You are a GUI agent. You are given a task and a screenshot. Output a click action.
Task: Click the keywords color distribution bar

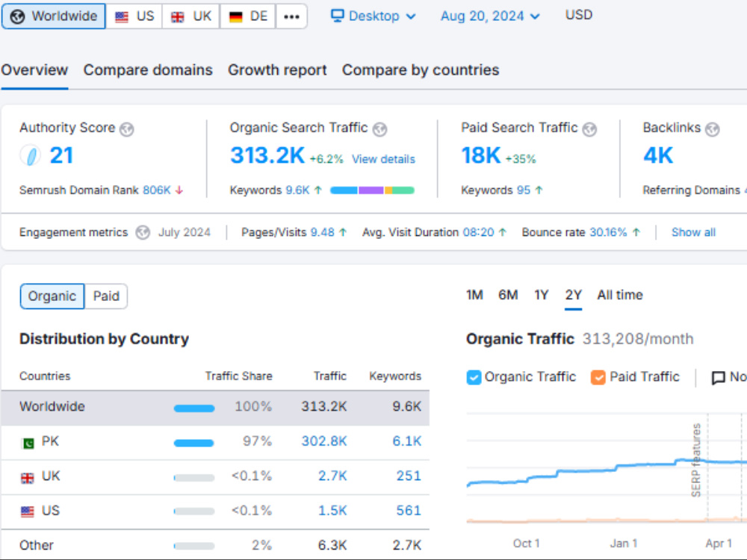pos(372,190)
